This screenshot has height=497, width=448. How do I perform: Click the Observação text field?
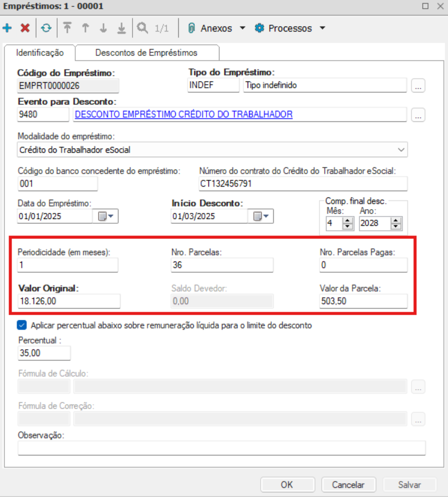tap(221, 448)
